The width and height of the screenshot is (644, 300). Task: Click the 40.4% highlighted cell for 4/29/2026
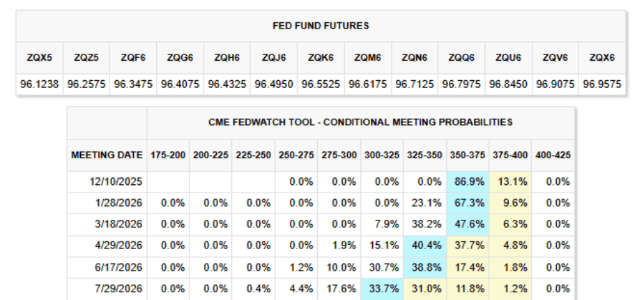[x=424, y=245]
